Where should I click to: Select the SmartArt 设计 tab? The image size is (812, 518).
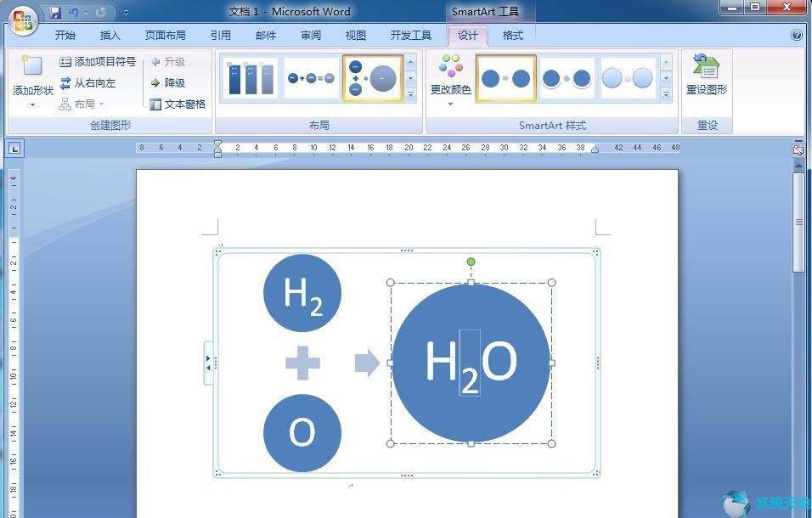click(x=468, y=35)
